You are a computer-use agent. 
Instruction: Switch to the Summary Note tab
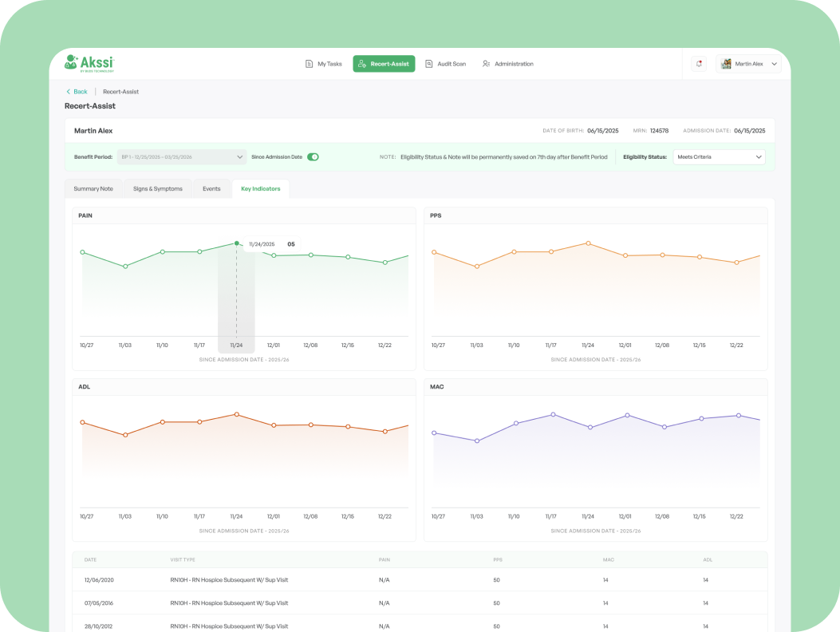click(93, 189)
